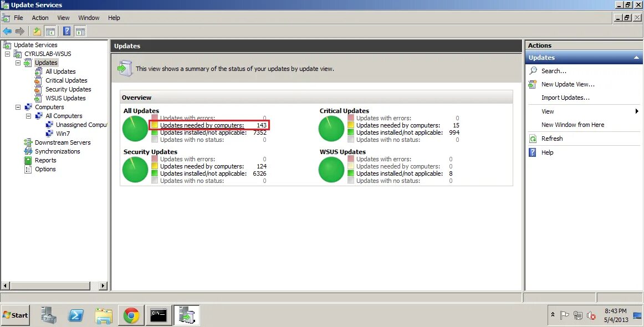Click the Downstream Servers icon in tree
This screenshot has width=644, height=327.
28,142
